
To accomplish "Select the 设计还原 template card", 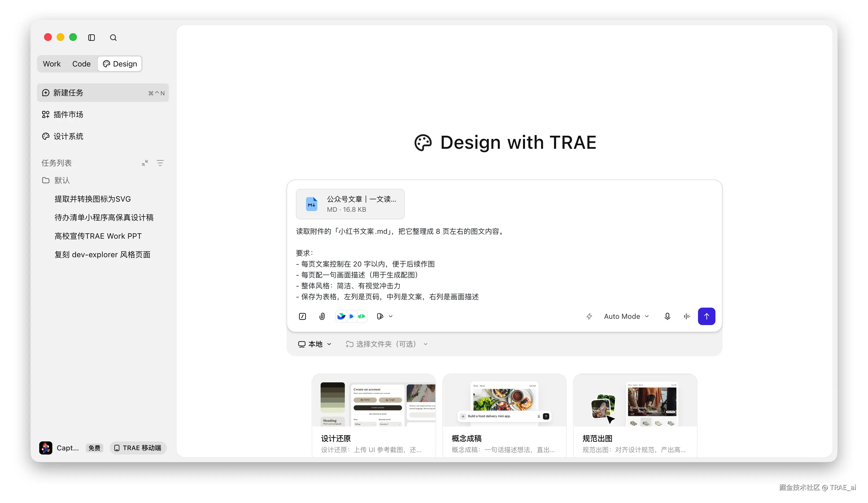I will [x=373, y=415].
